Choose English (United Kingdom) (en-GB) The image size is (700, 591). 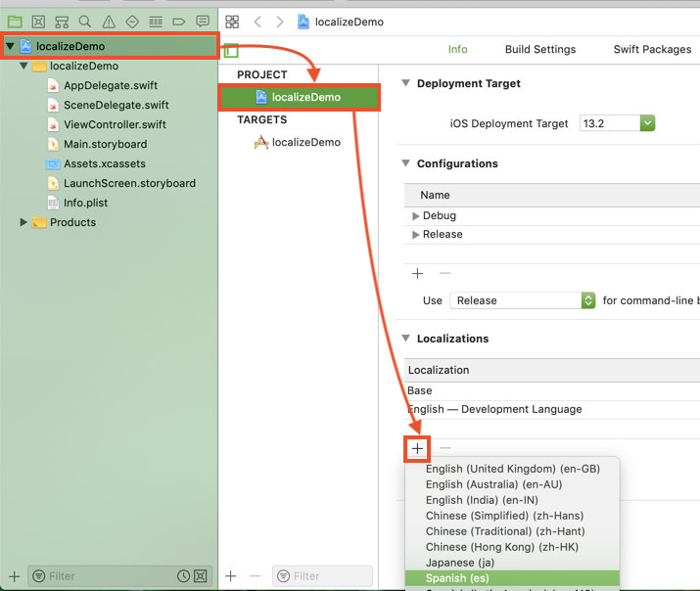[x=512, y=469]
